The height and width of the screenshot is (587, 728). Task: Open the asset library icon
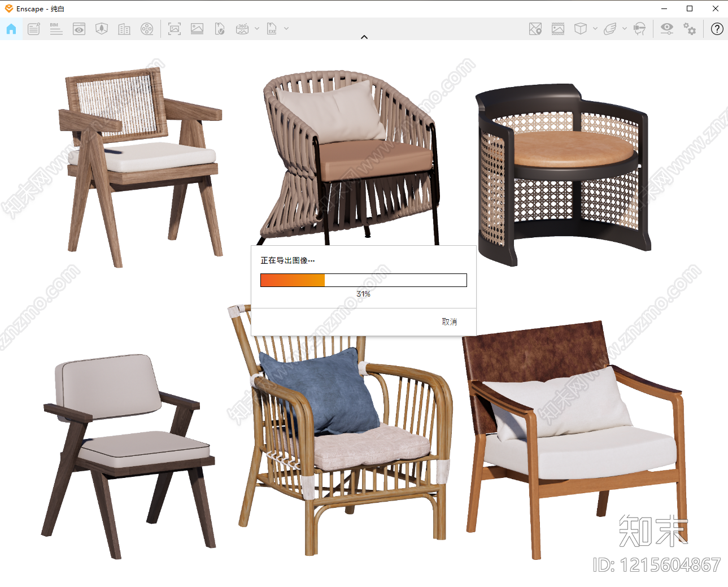pyautogui.click(x=102, y=29)
